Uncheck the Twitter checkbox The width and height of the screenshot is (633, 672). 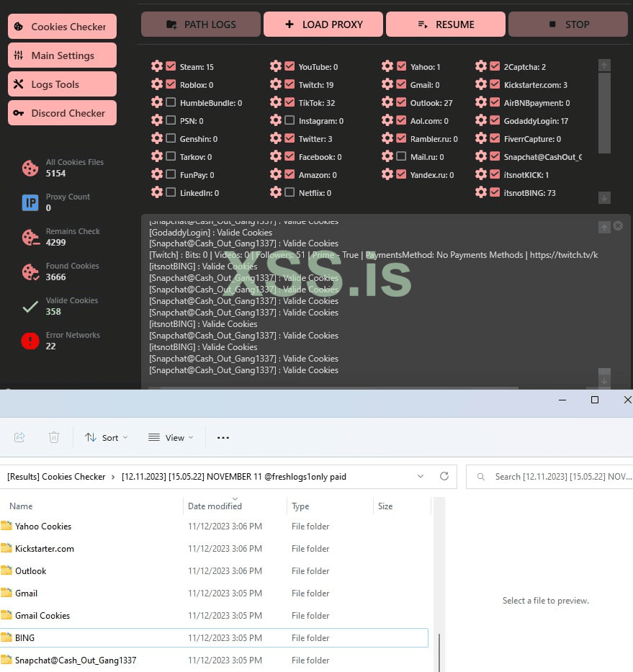pos(289,138)
